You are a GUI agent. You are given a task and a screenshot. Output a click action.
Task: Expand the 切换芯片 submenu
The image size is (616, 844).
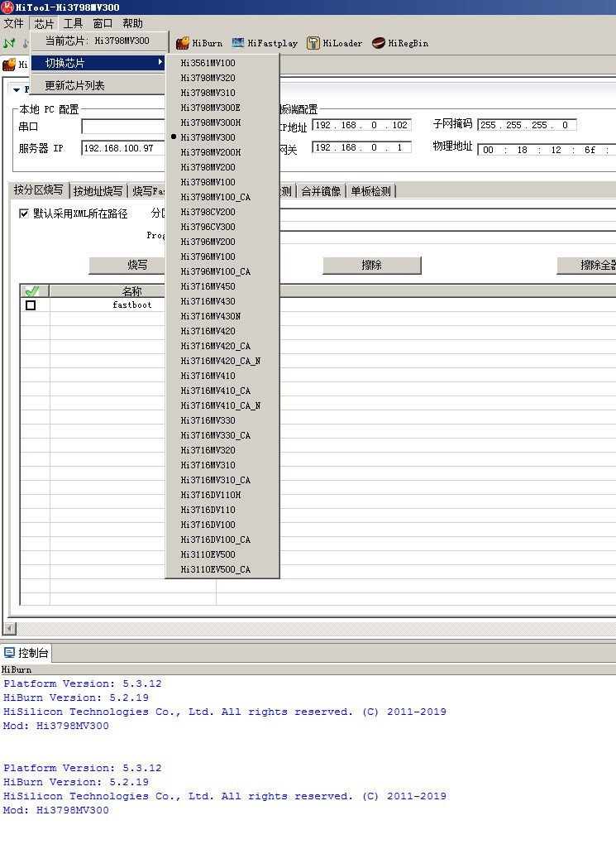tap(98, 63)
